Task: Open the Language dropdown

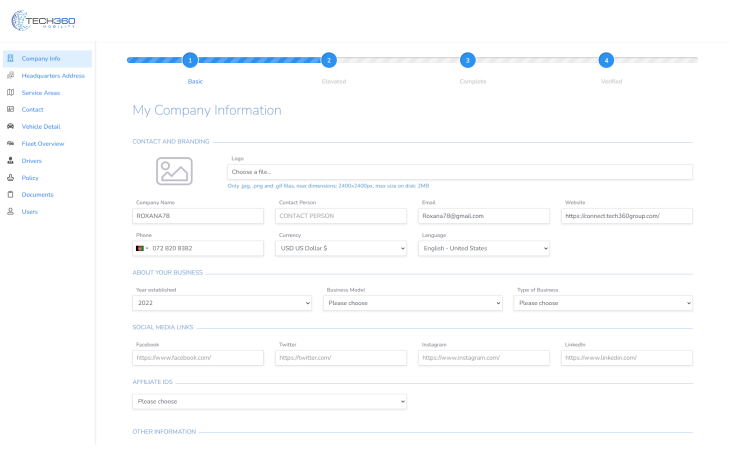Action: [x=484, y=248]
